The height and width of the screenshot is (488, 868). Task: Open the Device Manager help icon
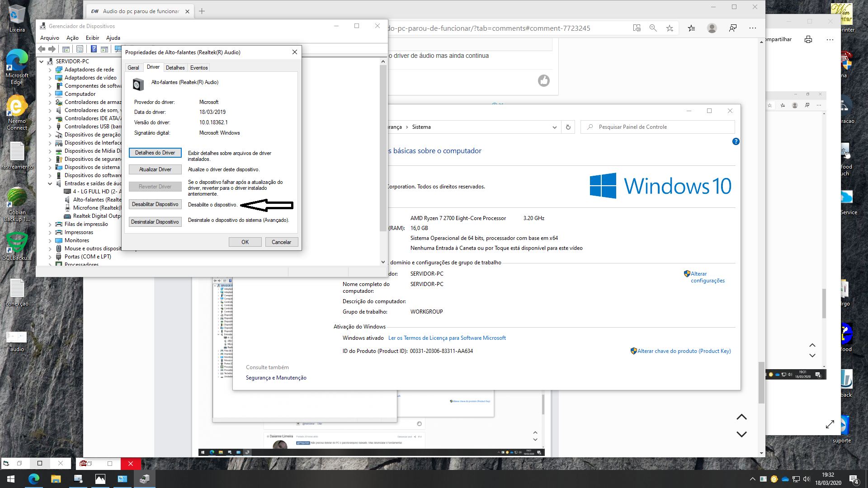(94, 49)
